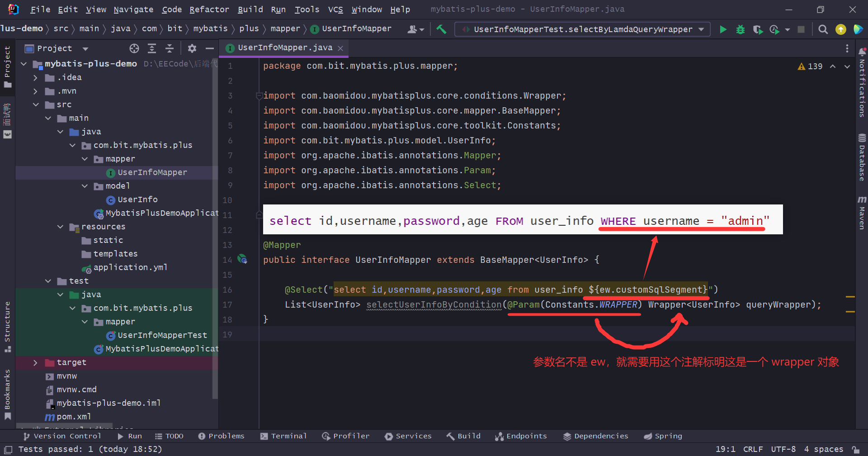Viewport: 868px width, 456px height.
Task: Open the Terminal tool window
Action: click(283, 436)
